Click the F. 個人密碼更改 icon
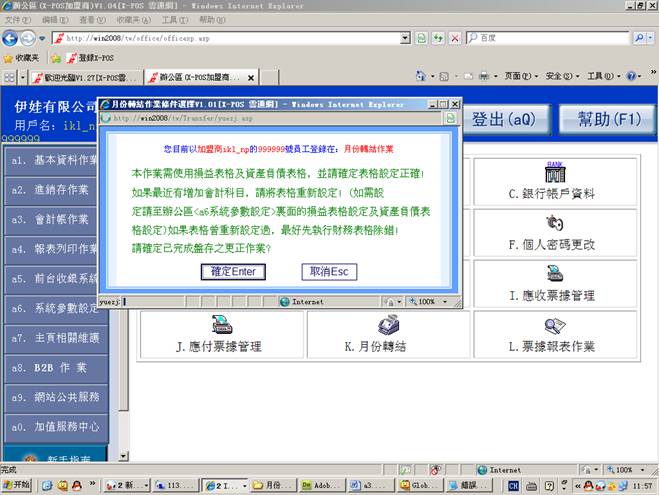The image size is (659, 495). (557, 223)
